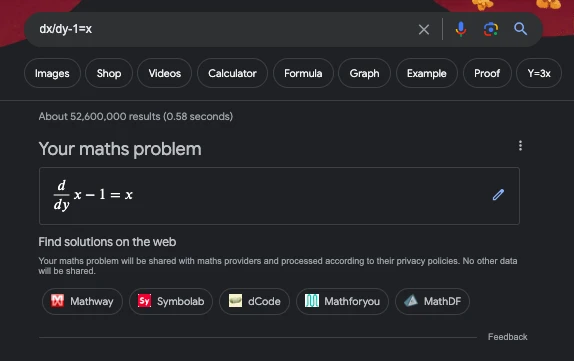Filter results by Images
Viewport: 574px width, 361px height.
(52, 73)
